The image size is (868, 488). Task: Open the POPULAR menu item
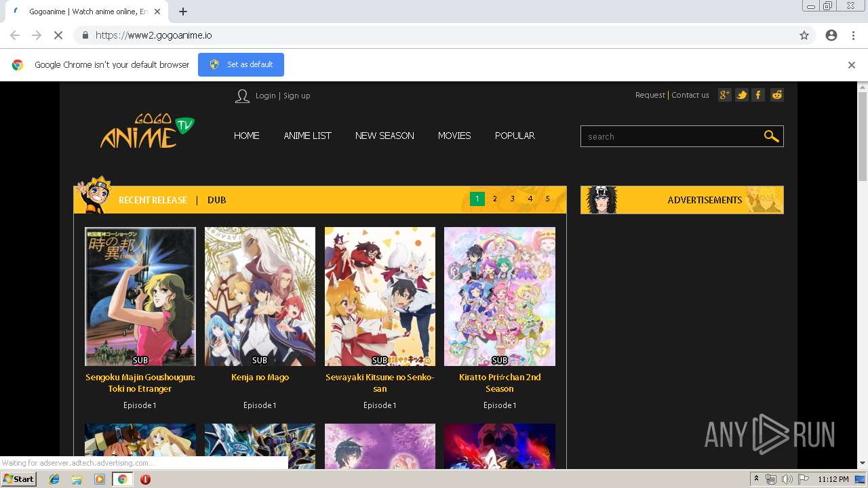(x=515, y=136)
